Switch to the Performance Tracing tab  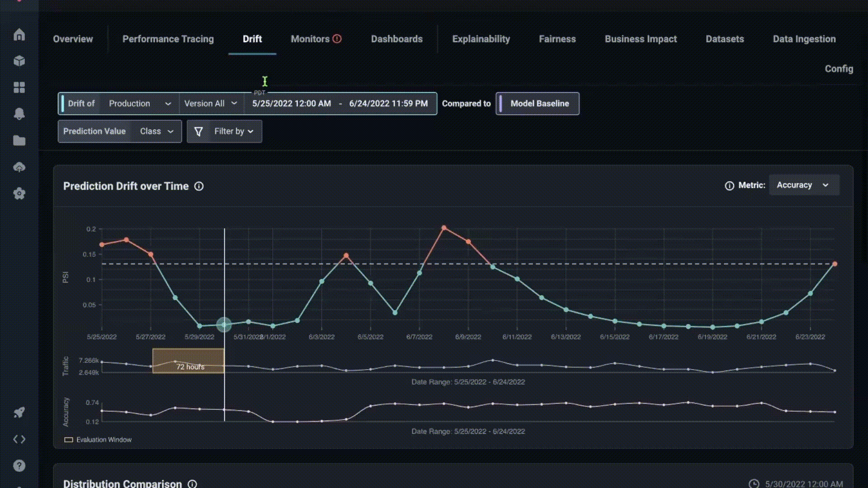coord(168,39)
